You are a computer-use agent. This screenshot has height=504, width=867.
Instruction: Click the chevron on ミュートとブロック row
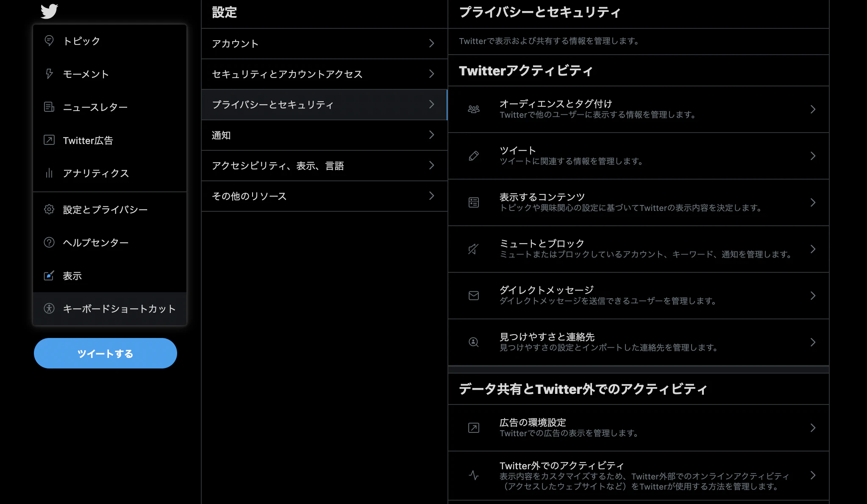point(813,249)
